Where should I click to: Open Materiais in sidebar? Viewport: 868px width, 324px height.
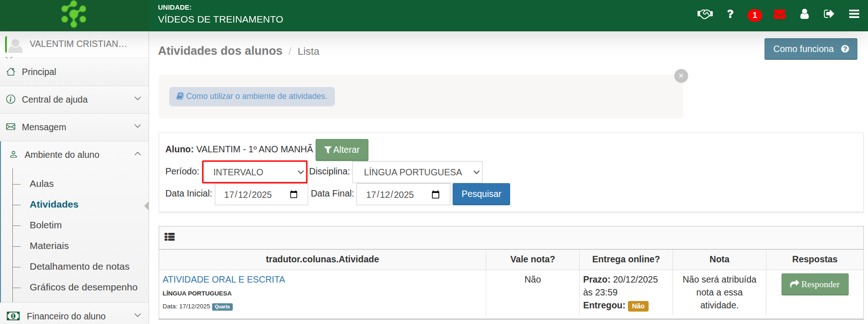tap(49, 246)
